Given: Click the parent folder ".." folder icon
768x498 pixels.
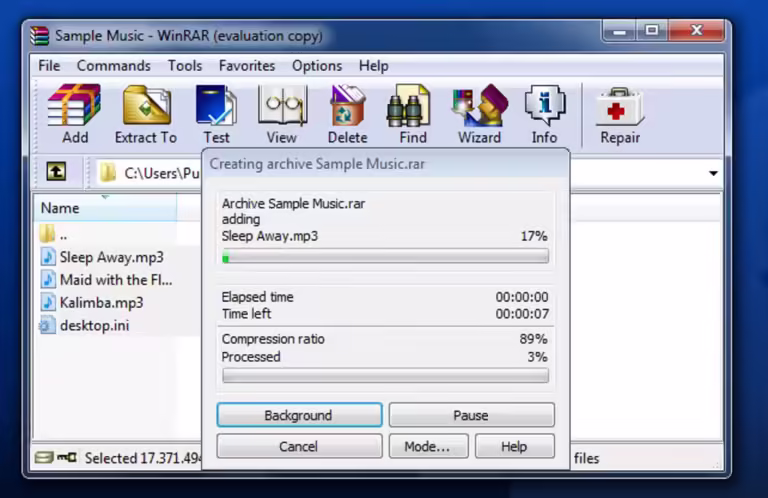Looking at the screenshot, I should click(x=47, y=234).
